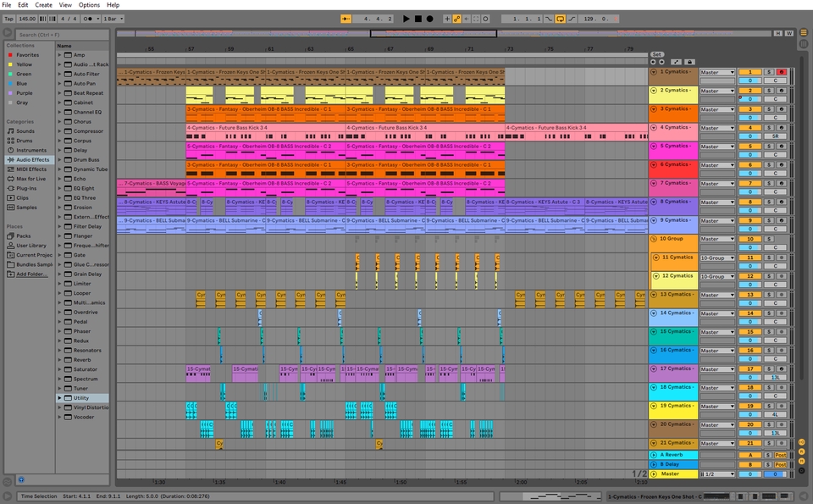The image size is (813, 504).
Task: Open Drums category in browser
Action: coord(25,141)
